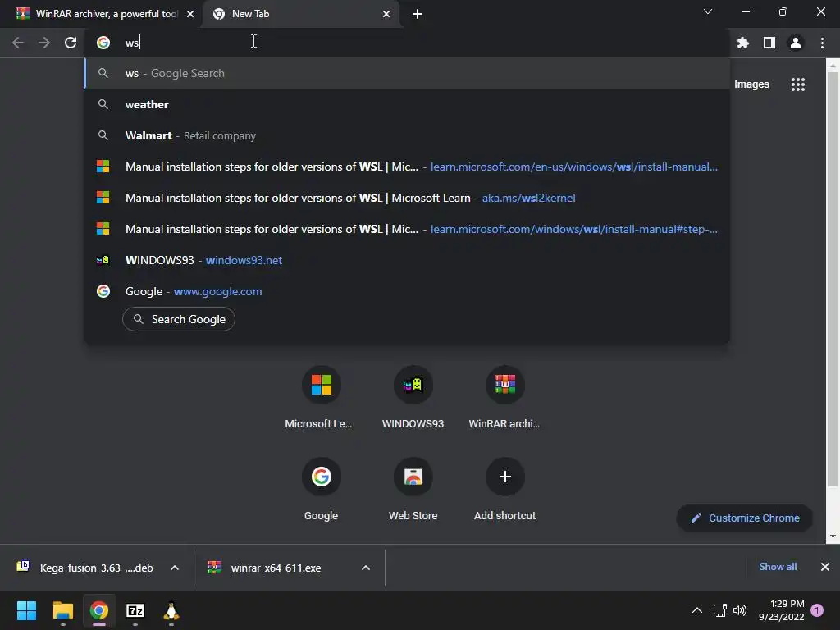Click the Images link
The image size is (840, 630).
751,84
